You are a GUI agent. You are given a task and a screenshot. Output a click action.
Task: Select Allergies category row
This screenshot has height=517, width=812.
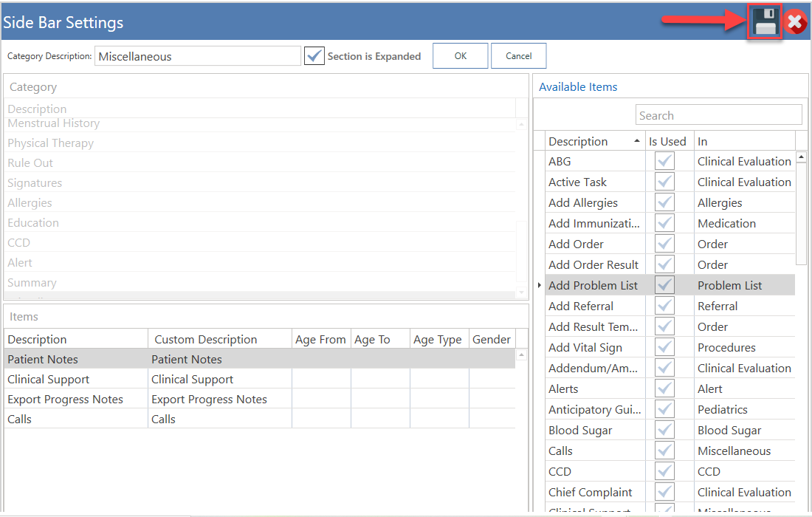pyautogui.click(x=259, y=202)
